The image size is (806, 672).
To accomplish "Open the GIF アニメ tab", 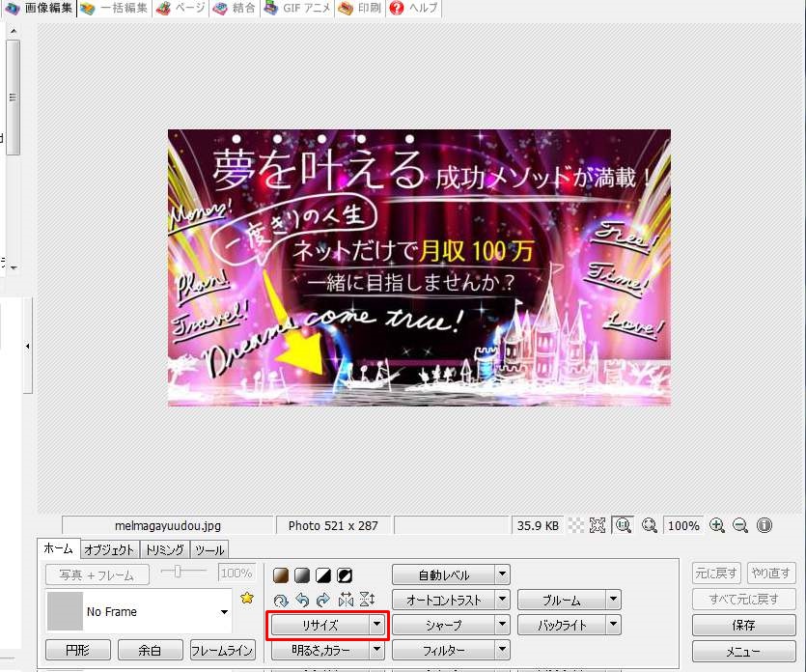I will coord(297,9).
